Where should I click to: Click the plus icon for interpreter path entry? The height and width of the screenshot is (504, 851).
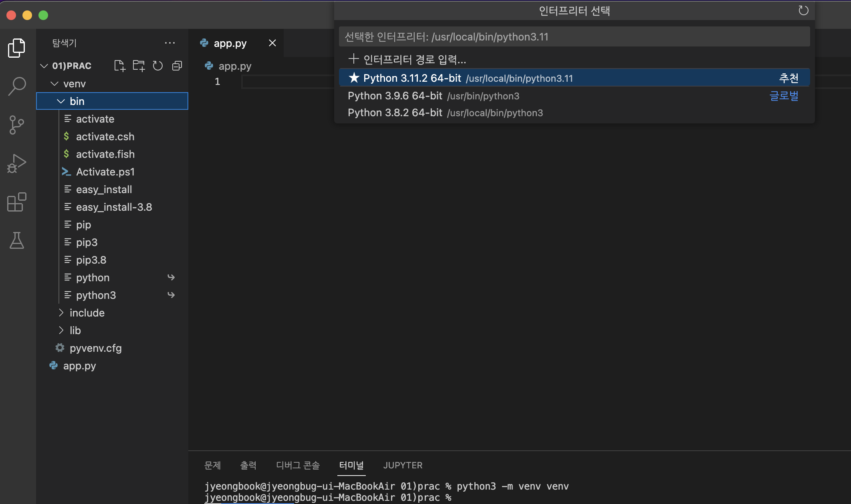(353, 59)
